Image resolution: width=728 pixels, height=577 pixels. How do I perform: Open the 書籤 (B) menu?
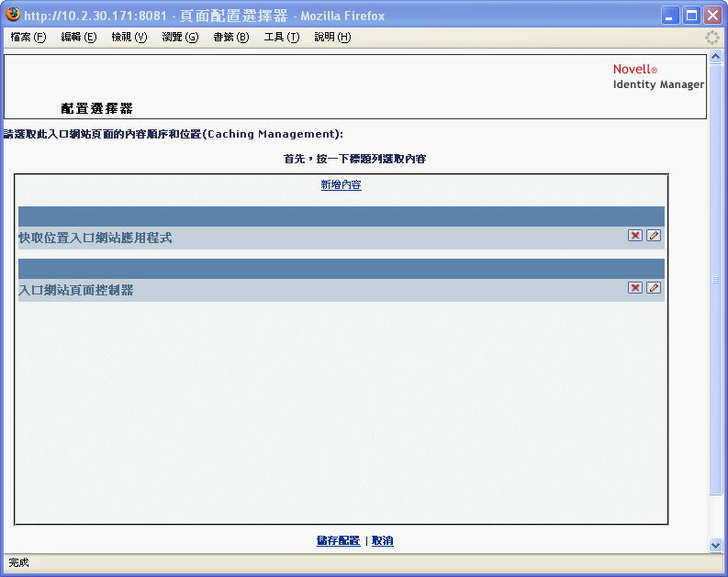(231, 37)
